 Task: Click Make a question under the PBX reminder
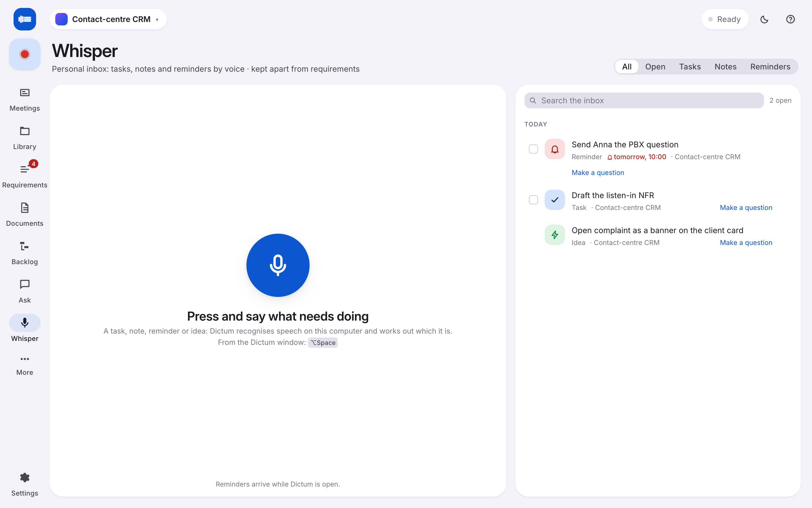point(598,172)
